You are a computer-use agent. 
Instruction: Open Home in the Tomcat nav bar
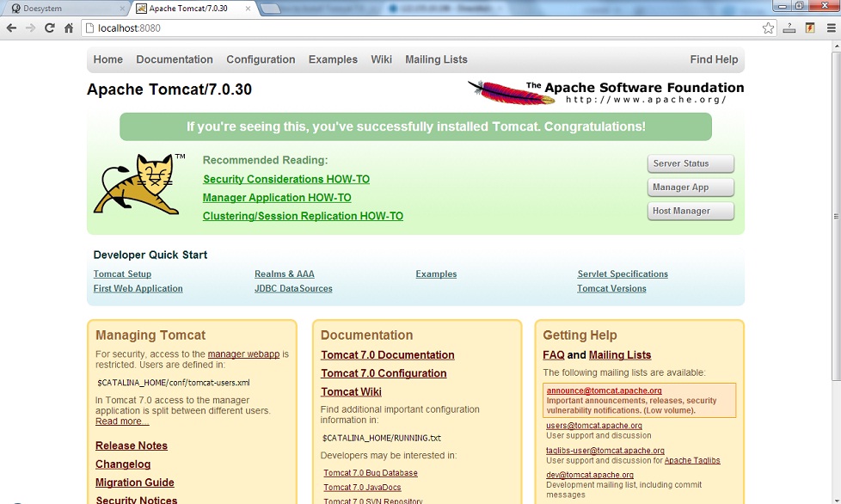[107, 59]
